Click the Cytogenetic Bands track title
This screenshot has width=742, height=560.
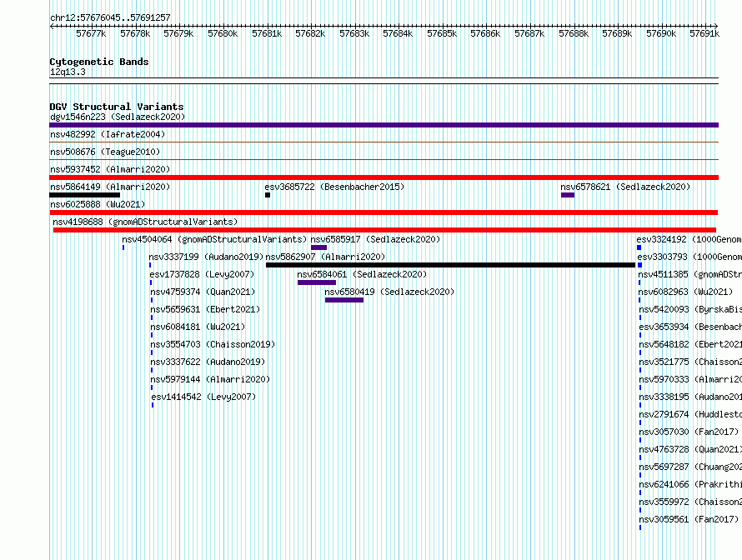click(x=99, y=62)
